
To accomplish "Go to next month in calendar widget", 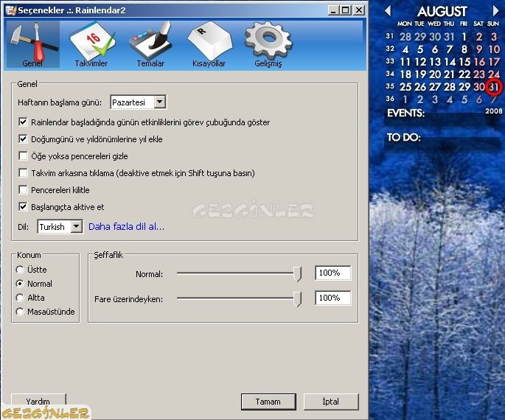I will (x=495, y=11).
